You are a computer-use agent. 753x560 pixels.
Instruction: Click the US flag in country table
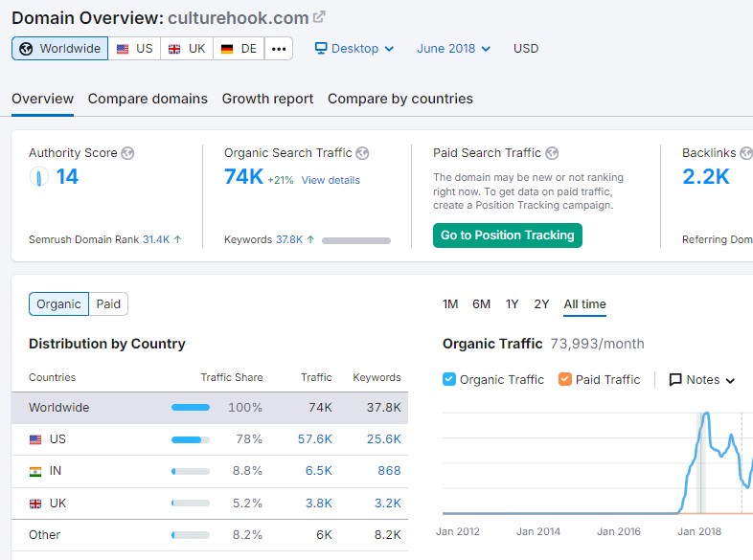coord(35,439)
